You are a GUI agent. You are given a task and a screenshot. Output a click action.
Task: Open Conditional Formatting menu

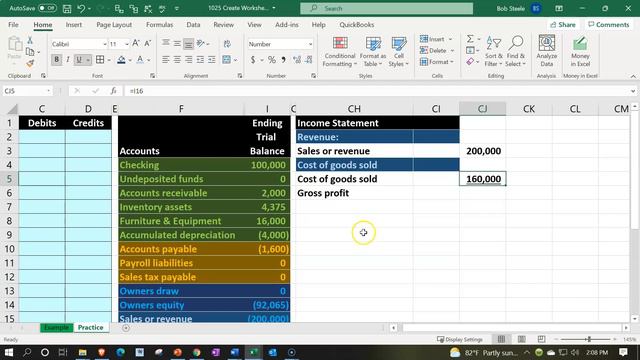(x=340, y=51)
